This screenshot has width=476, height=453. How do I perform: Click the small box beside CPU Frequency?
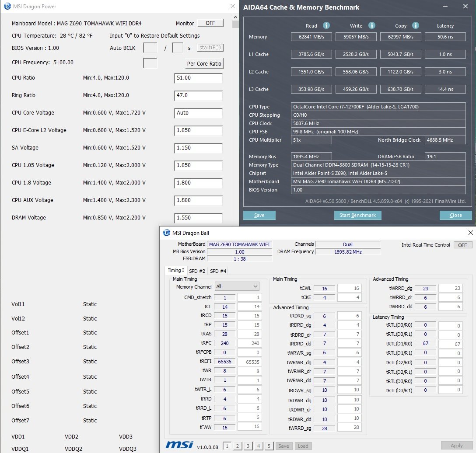pyautogui.click(x=150, y=63)
